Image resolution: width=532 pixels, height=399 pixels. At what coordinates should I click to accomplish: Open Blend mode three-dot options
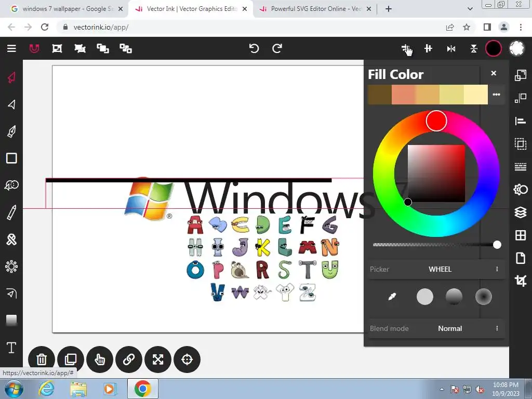[x=497, y=328]
